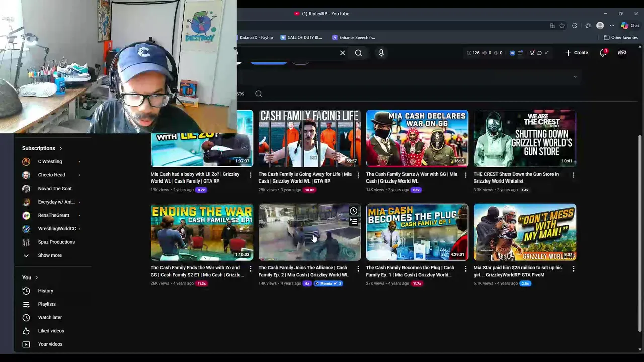Open 'Shutting Down Grizzley World's Gun Store' thumbnail

tap(525, 138)
